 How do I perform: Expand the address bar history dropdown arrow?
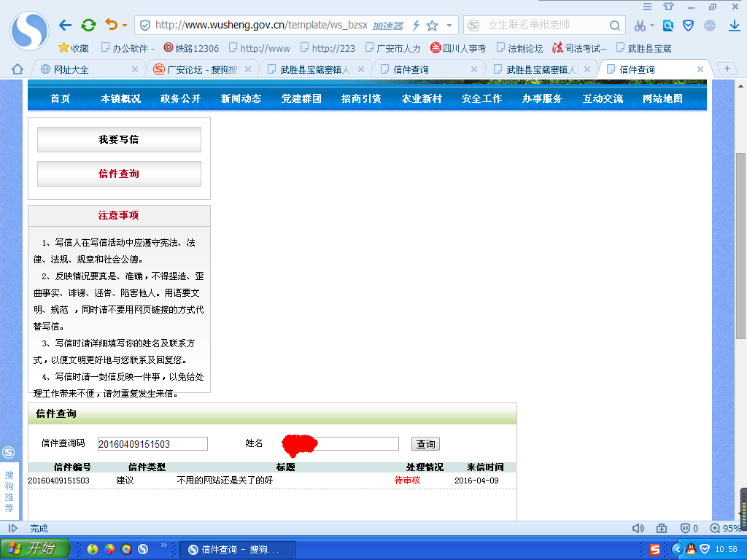coord(449,26)
